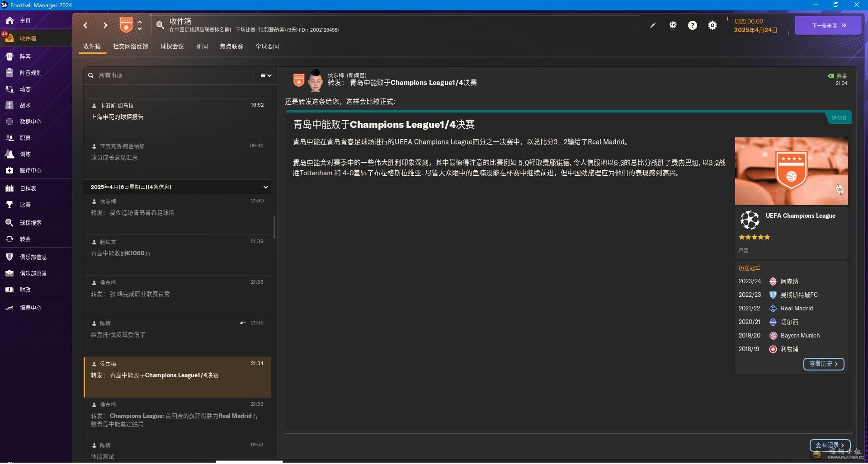Switch to the 焦点联赛 tab

(231, 47)
